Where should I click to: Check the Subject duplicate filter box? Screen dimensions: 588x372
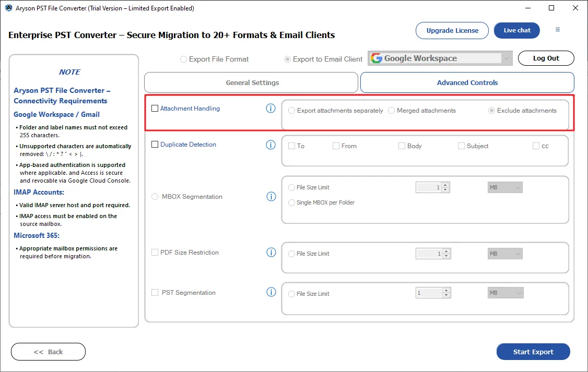(461, 146)
